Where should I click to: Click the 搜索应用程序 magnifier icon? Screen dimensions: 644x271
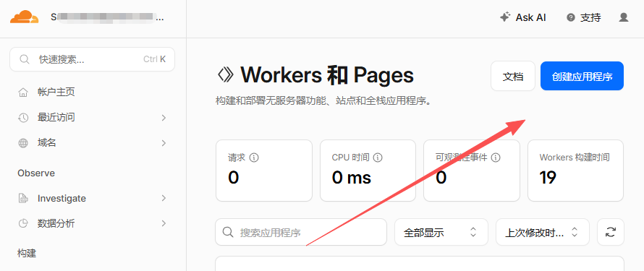pos(228,232)
